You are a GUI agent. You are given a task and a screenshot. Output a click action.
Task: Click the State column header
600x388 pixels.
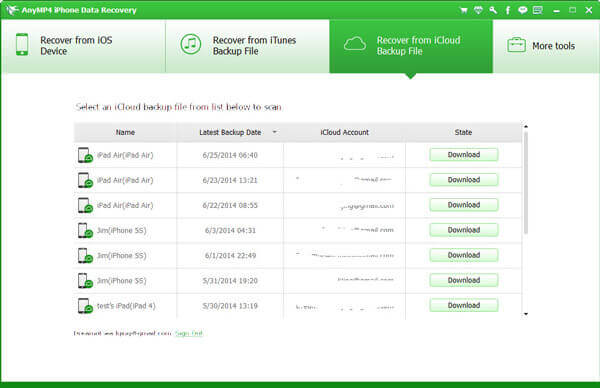(x=463, y=132)
